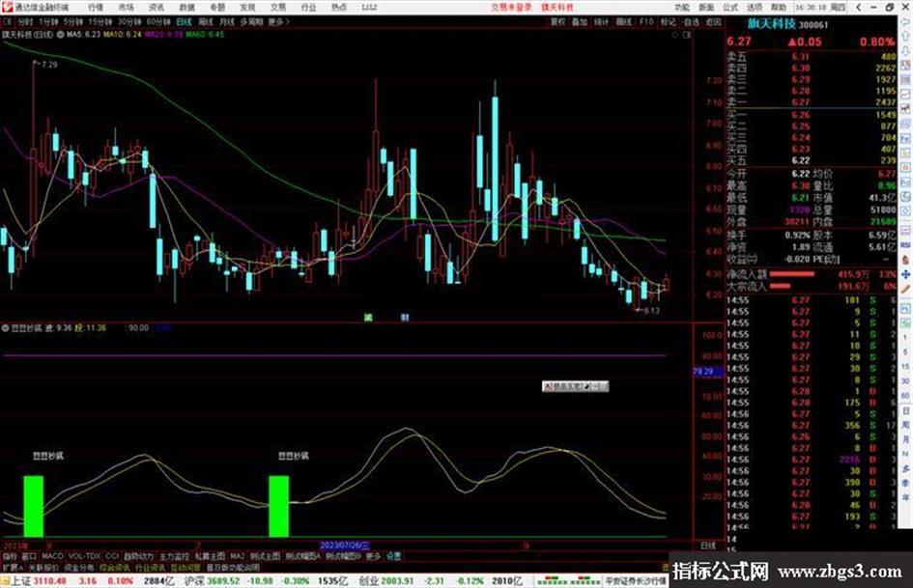This screenshot has width=913, height=588.
Task: Select the 主力监控 indicator tab
Action: 174,556
